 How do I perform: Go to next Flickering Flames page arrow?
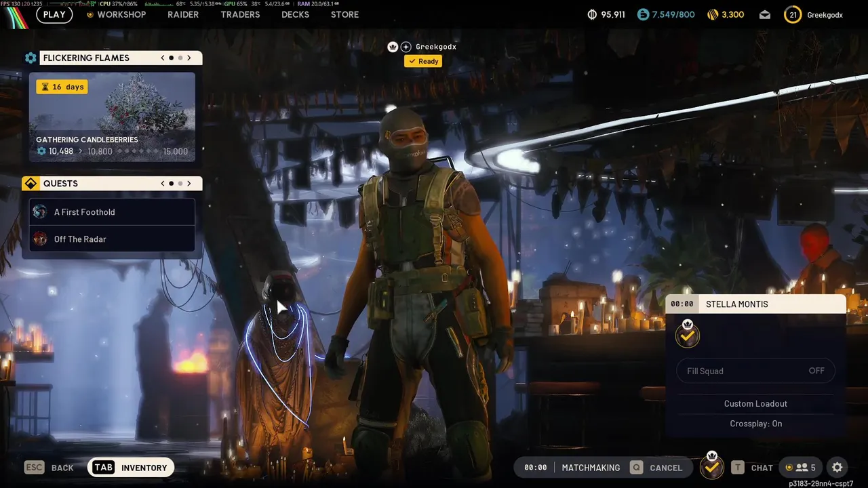(189, 58)
